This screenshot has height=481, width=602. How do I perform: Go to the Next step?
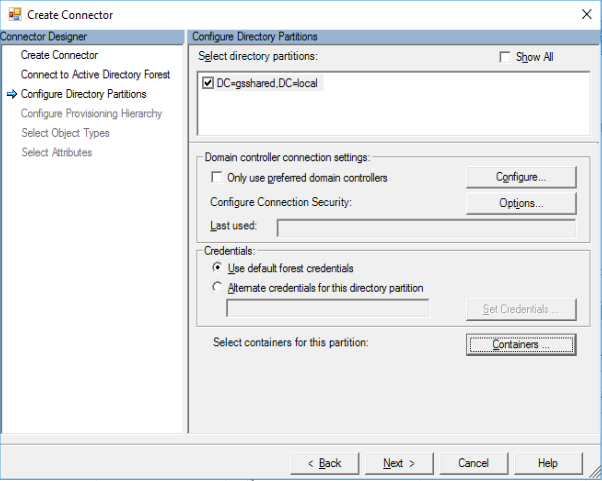point(399,463)
